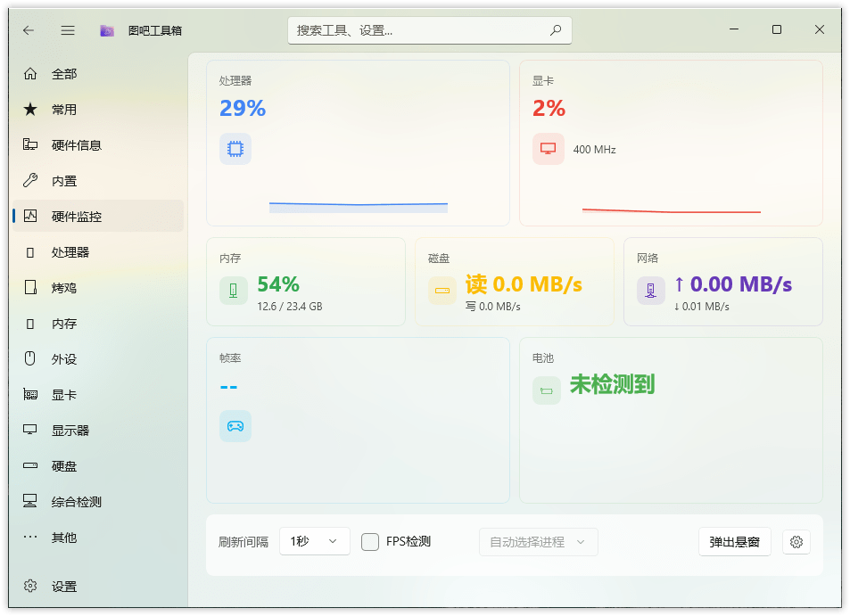Image resolution: width=850 pixels, height=616 pixels.
Task: Open the 硬件信息 sidebar section
Action: tap(97, 145)
